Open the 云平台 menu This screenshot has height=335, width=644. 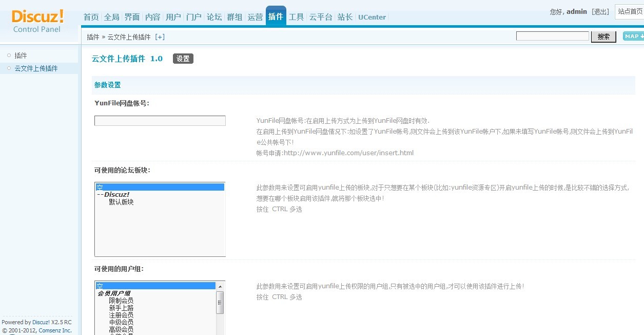321,17
